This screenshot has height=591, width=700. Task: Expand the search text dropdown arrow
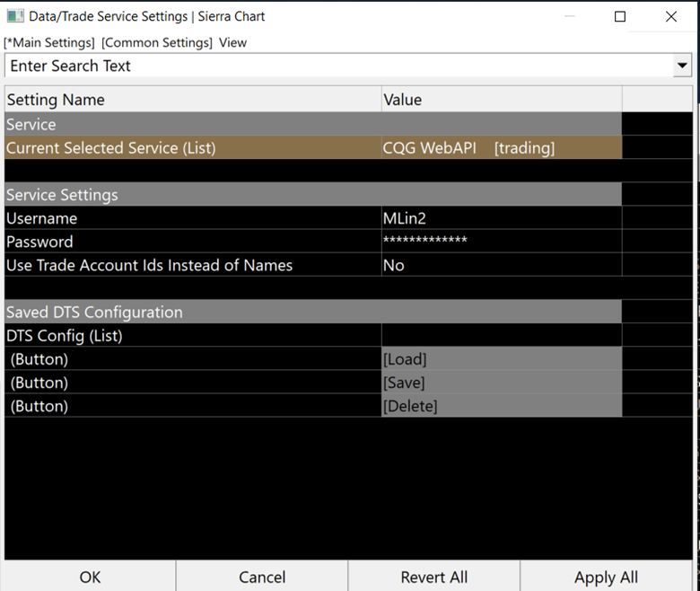(x=683, y=66)
